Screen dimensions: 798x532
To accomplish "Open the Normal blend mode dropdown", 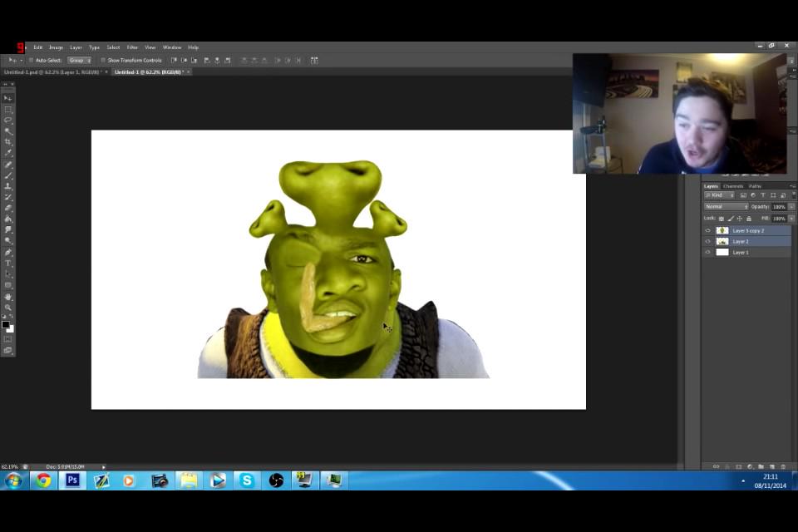I will (x=727, y=207).
